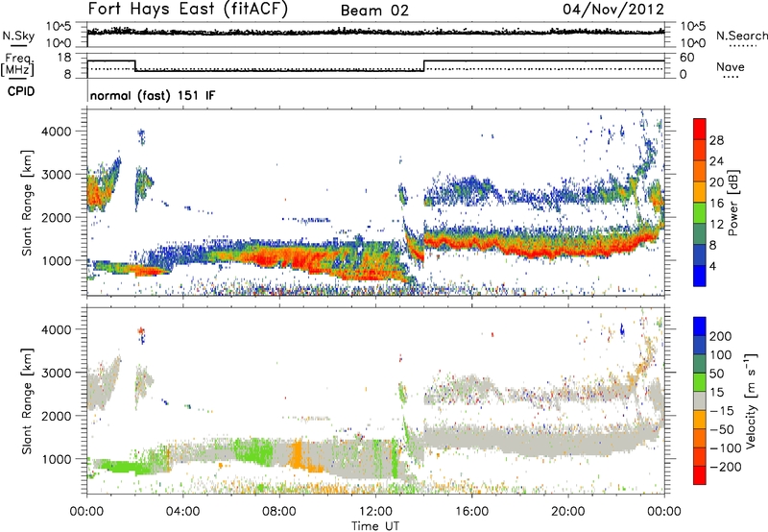Click the bright green segment of Velocity color bar
Viewport: 768px width, 532px height.
tap(700, 382)
